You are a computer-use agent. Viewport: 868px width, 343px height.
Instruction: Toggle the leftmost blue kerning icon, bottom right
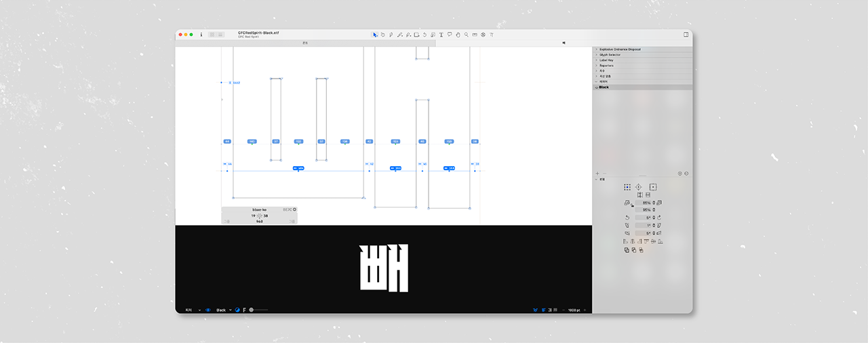pos(535,310)
